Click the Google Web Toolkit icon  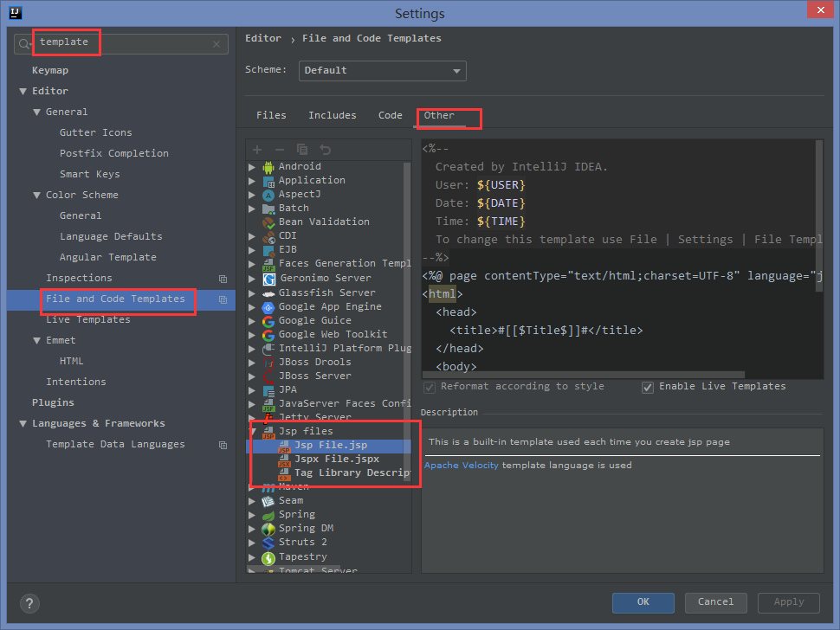pyautogui.click(x=268, y=335)
